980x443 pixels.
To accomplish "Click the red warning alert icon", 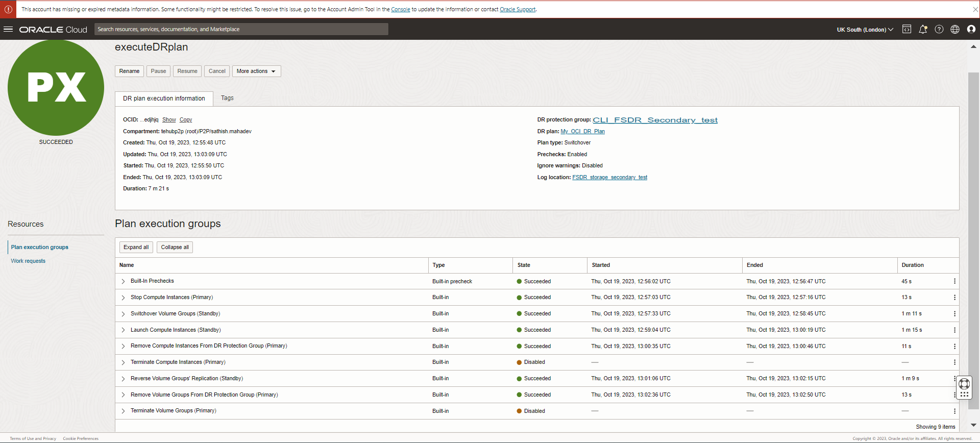I will 8,9.
